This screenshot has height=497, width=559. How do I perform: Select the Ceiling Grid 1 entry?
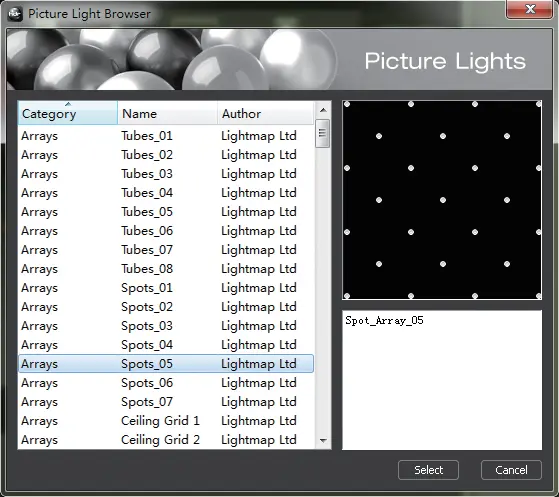click(x=166, y=421)
